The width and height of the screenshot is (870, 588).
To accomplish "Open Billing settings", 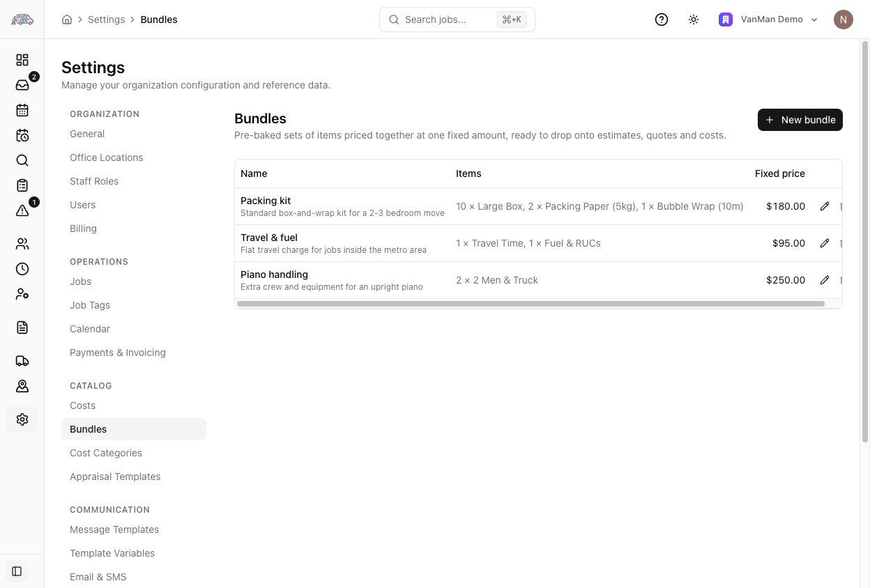I will pyautogui.click(x=84, y=229).
